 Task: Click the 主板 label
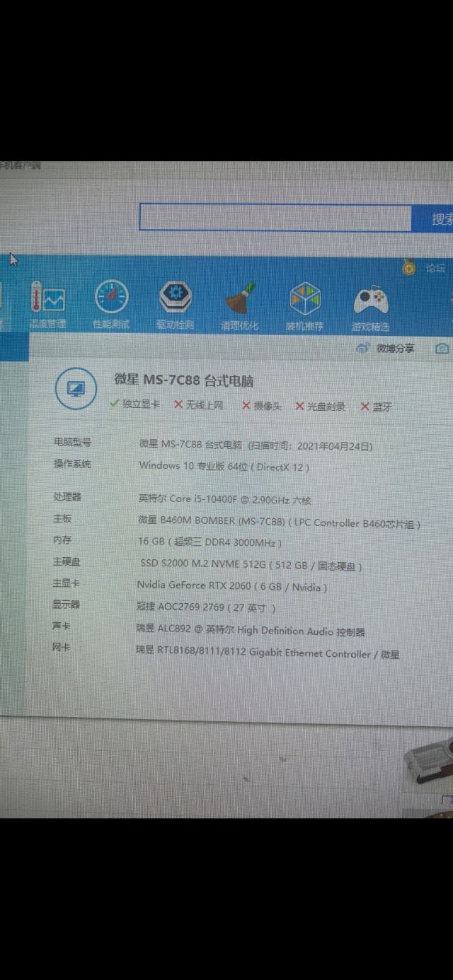coord(62,518)
